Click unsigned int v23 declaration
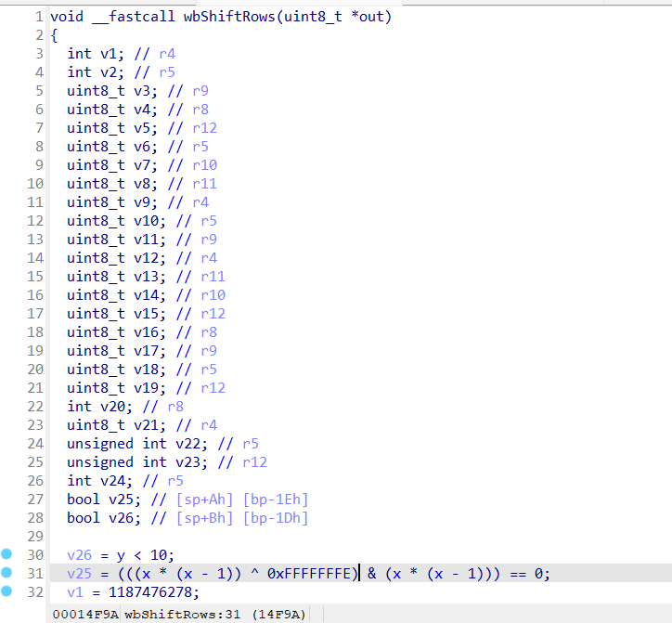Screen dimensions: 672x623 click(136, 462)
